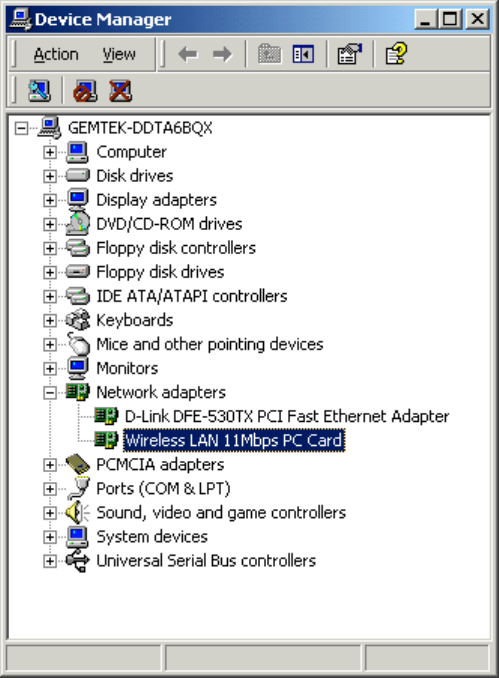Screen dimensions: 499x678
Task: Click the Show/Hide console tree icon
Action: (x=303, y=54)
